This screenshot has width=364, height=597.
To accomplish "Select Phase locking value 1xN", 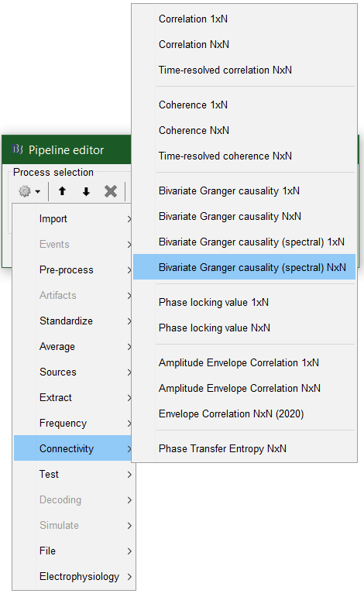I will [244, 302].
